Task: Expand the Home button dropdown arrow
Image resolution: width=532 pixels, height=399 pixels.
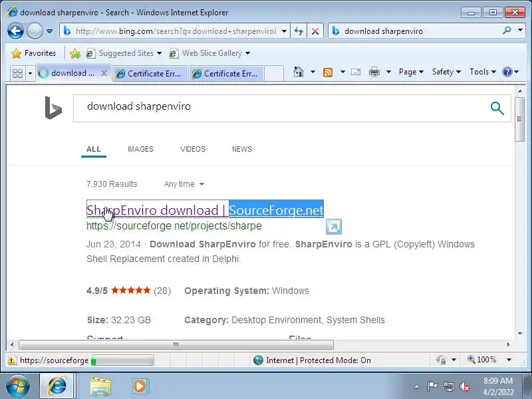Action: click(x=313, y=72)
